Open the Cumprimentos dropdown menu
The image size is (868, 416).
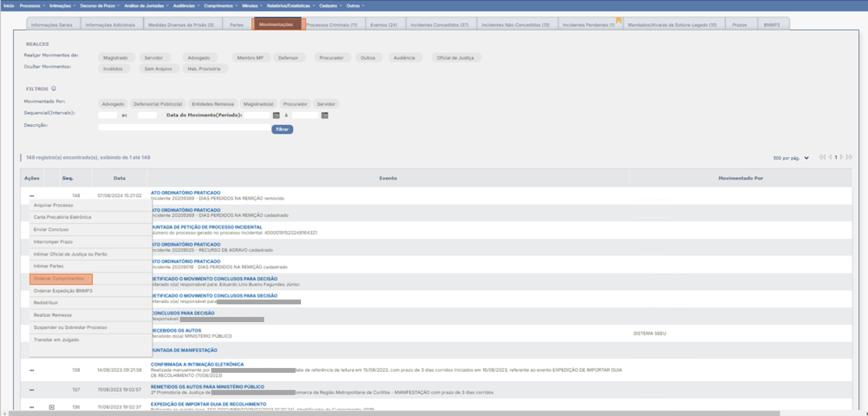[220, 6]
